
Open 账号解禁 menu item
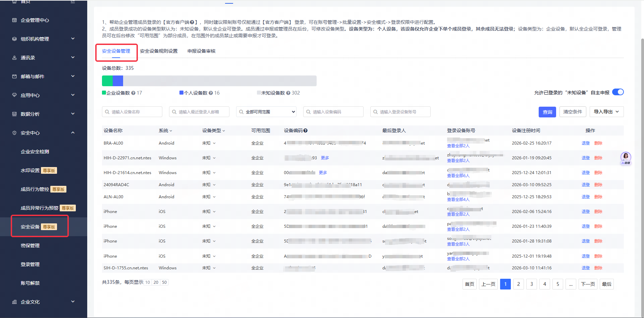(x=30, y=283)
